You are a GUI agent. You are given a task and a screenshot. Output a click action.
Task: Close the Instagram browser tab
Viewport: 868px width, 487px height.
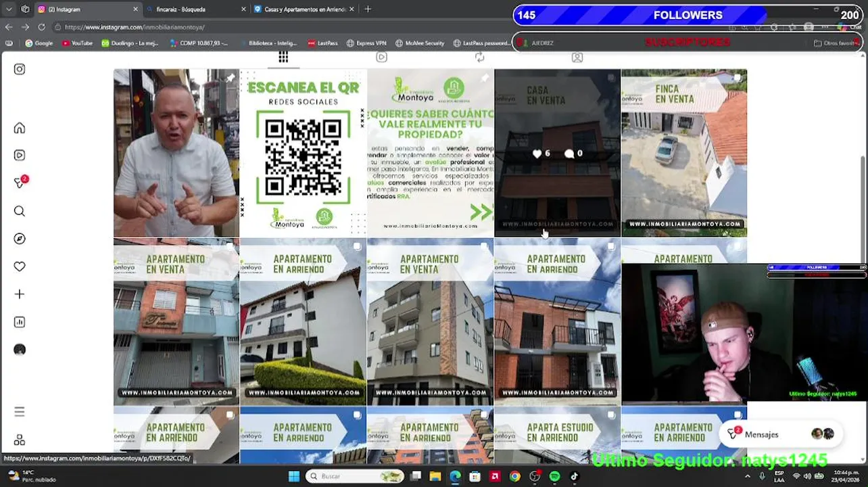(x=135, y=9)
